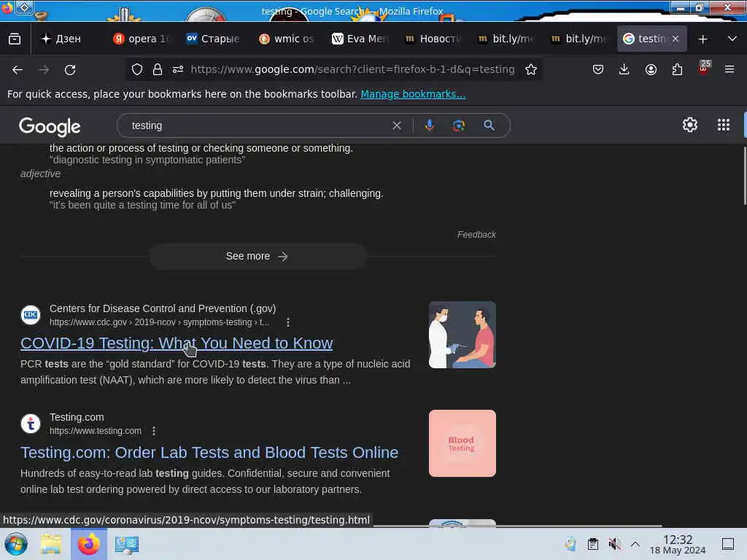Open the extension icon showing badge 25
The image size is (747, 560).
click(704, 68)
